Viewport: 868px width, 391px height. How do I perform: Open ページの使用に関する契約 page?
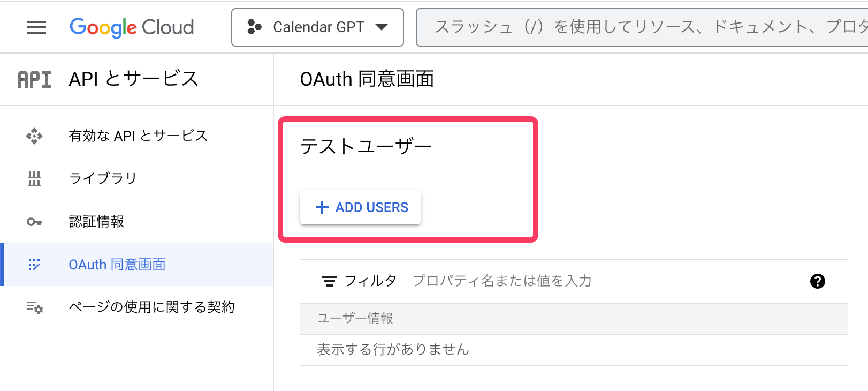[151, 307]
